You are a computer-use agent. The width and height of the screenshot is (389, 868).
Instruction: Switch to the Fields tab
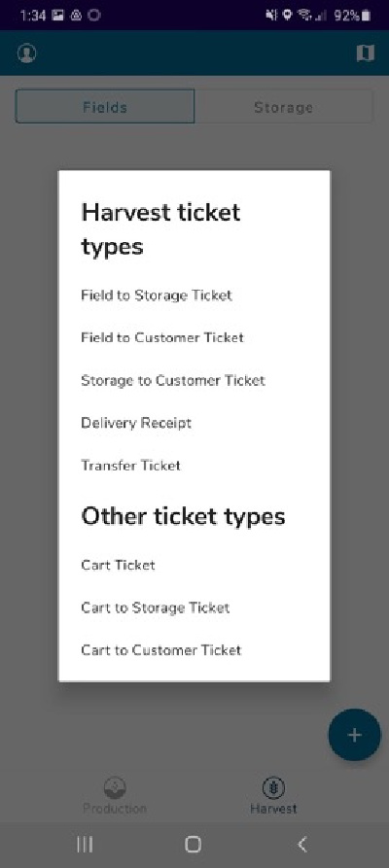coord(105,106)
